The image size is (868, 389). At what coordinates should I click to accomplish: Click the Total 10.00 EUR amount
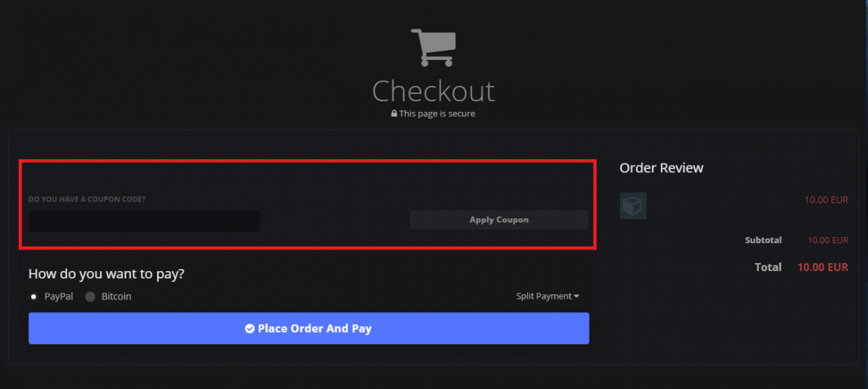click(x=822, y=268)
